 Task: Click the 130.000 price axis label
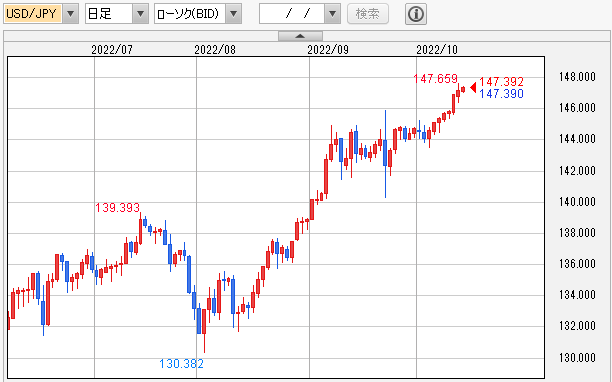(577, 358)
